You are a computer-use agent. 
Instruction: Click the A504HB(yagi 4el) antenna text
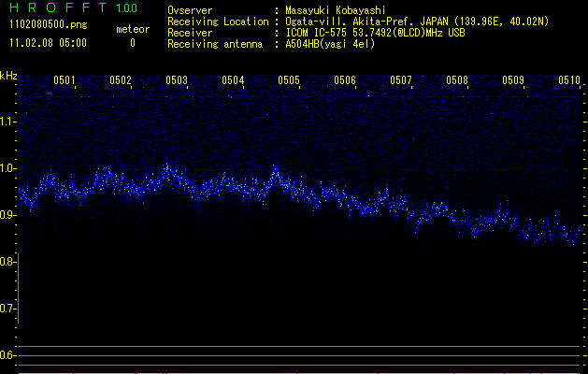tap(330, 44)
